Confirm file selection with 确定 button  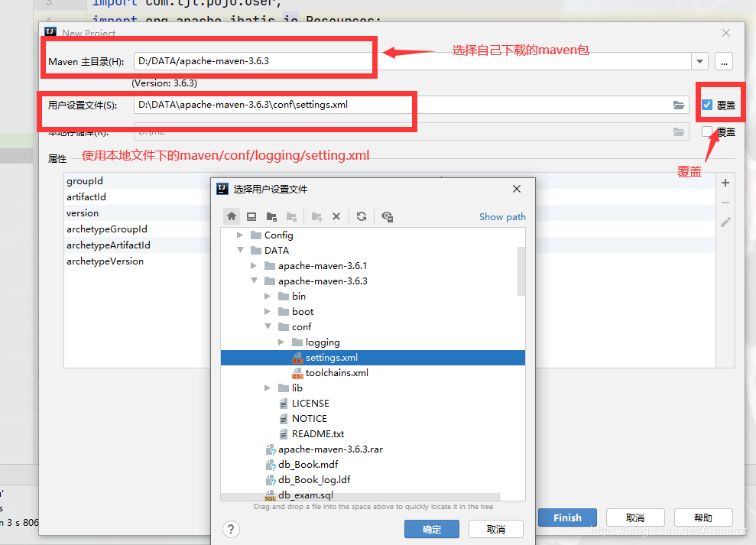coord(432,529)
